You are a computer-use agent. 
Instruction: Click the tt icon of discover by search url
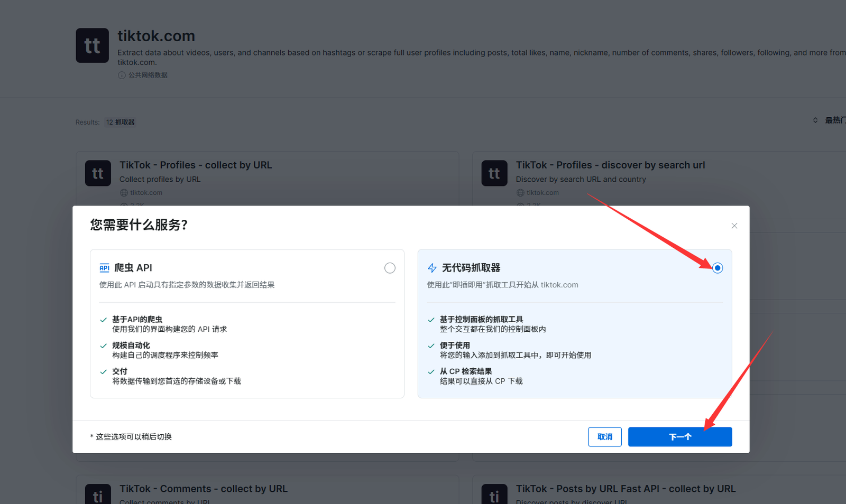point(494,173)
